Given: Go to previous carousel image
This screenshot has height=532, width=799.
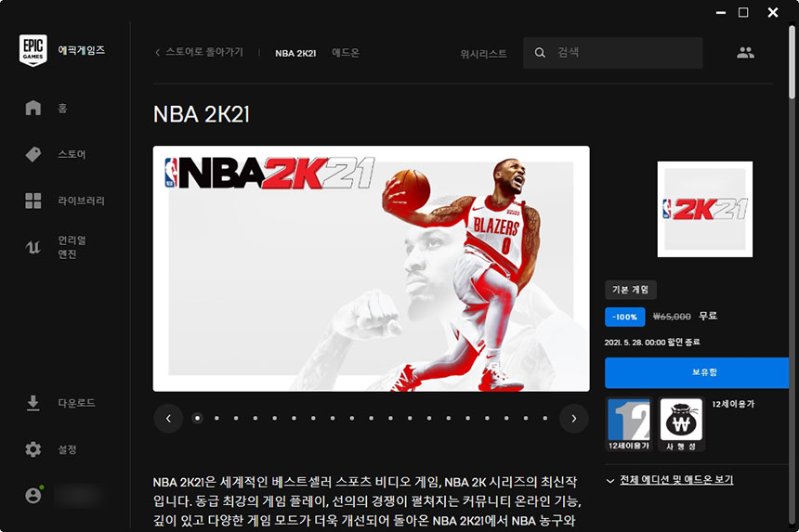Looking at the screenshot, I should [x=168, y=419].
